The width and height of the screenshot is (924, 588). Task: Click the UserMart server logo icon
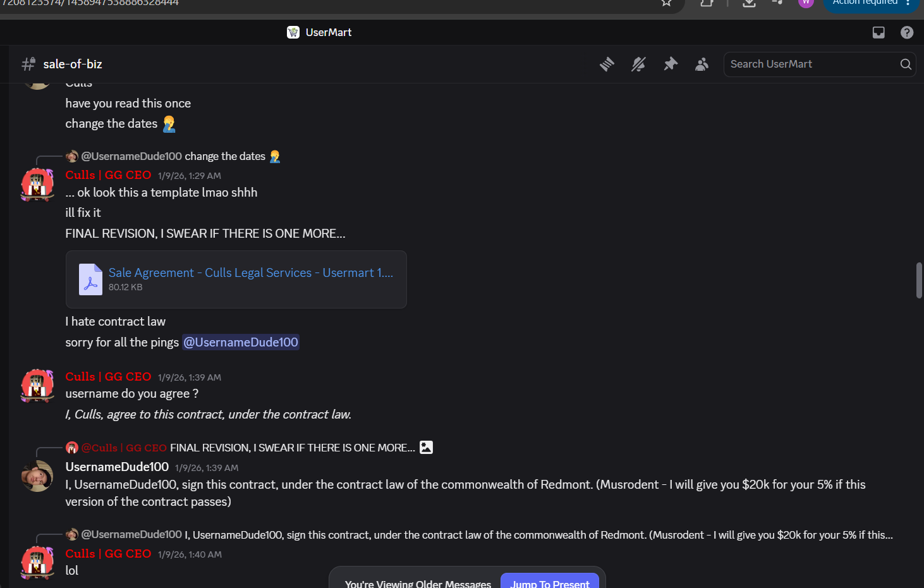click(x=293, y=32)
